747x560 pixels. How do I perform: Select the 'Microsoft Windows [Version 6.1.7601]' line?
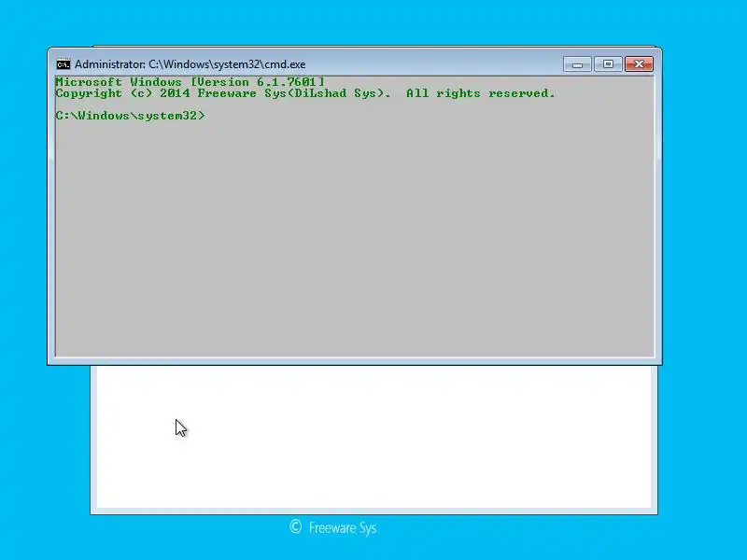coord(190,82)
